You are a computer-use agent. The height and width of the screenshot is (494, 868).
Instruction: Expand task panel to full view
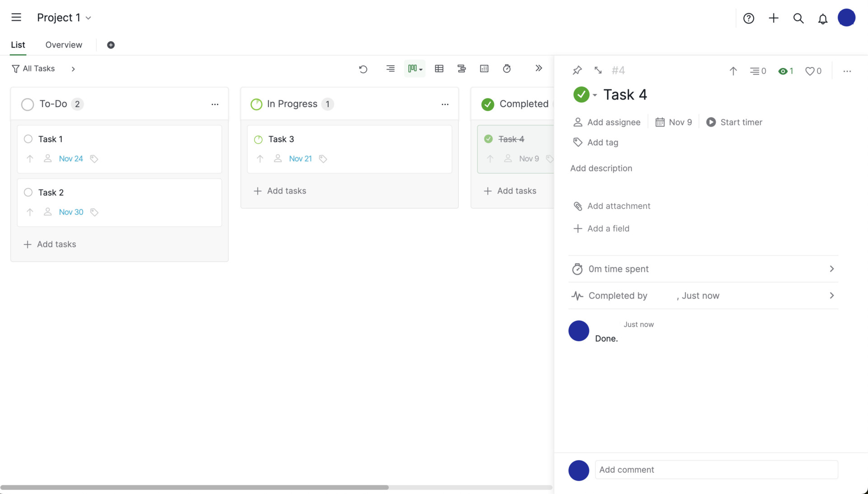(x=598, y=71)
